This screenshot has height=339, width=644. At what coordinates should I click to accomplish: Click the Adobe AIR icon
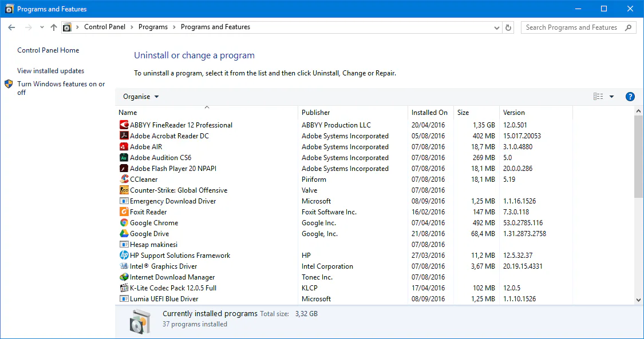point(124,146)
